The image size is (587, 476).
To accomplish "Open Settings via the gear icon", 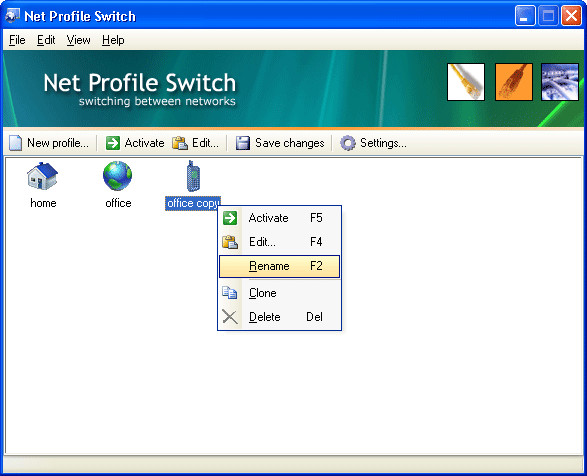I will click(348, 143).
